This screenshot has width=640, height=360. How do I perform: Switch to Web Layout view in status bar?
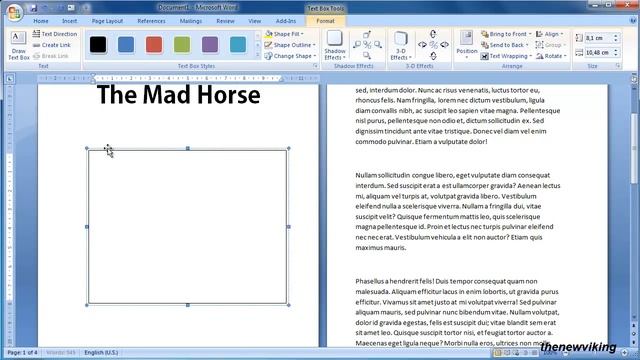(516, 353)
